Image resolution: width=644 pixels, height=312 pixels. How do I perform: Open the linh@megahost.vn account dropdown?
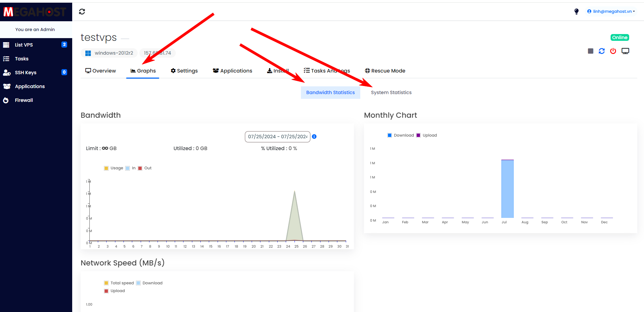pos(611,11)
